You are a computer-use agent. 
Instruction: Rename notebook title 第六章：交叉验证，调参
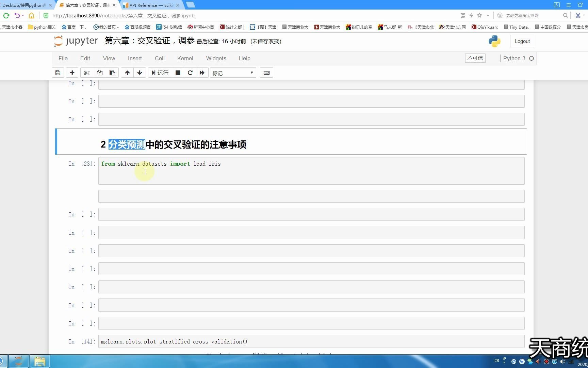click(x=149, y=41)
